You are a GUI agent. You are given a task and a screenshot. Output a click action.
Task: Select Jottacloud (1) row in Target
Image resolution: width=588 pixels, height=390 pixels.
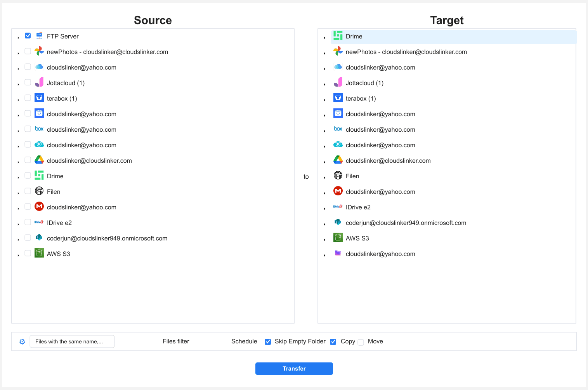pos(454,83)
